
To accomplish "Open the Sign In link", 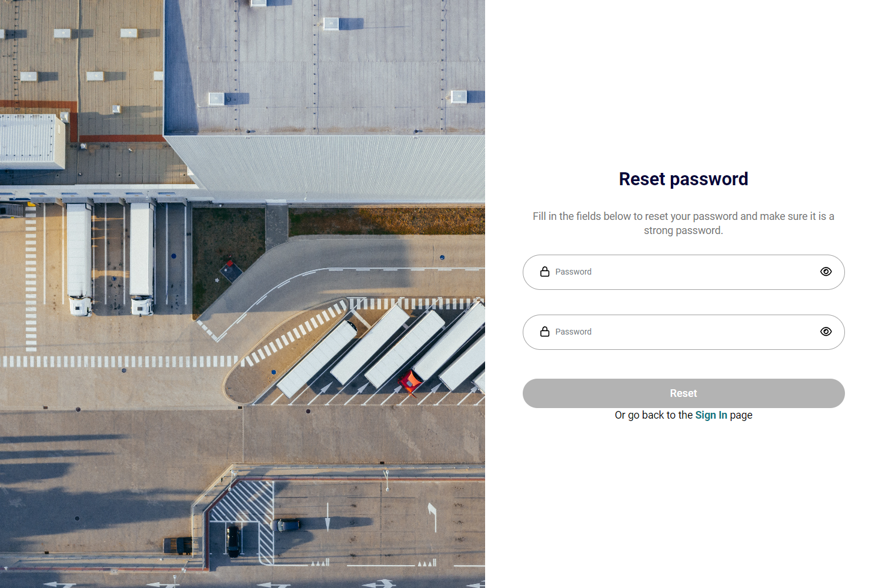I will (x=711, y=415).
